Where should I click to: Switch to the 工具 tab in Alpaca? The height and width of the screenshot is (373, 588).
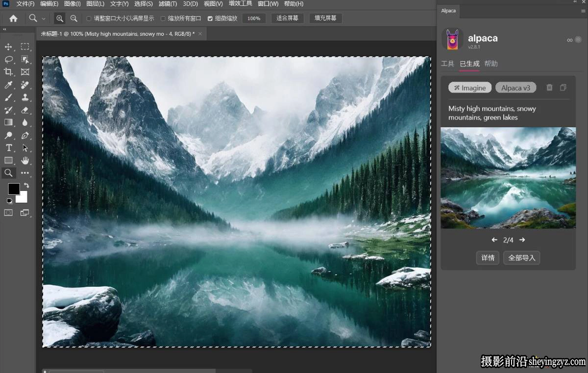[x=447, y=64]
